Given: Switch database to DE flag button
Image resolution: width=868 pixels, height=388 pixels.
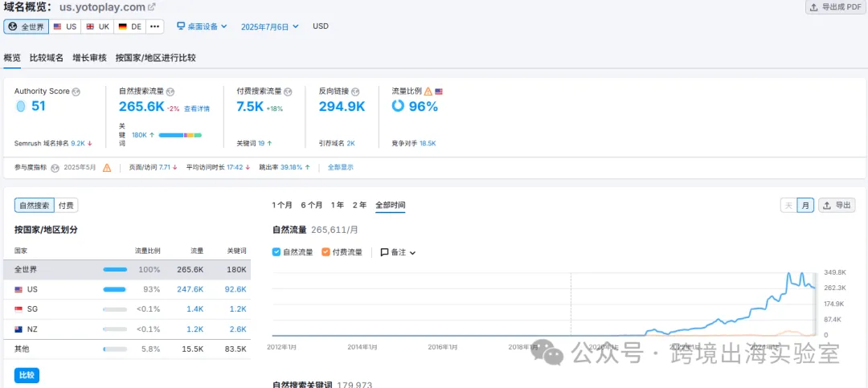Looking at the screenshot, I should coord(130,26).
